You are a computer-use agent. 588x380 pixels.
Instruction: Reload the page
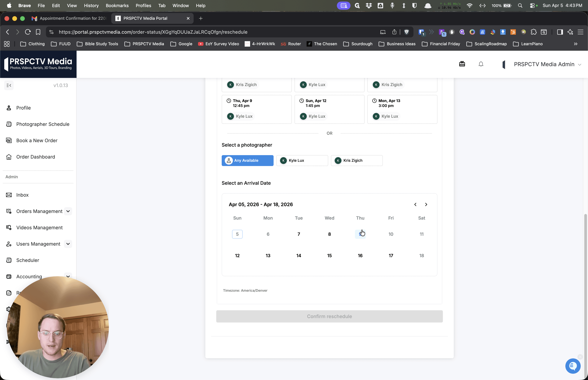[x=28, y=32]
